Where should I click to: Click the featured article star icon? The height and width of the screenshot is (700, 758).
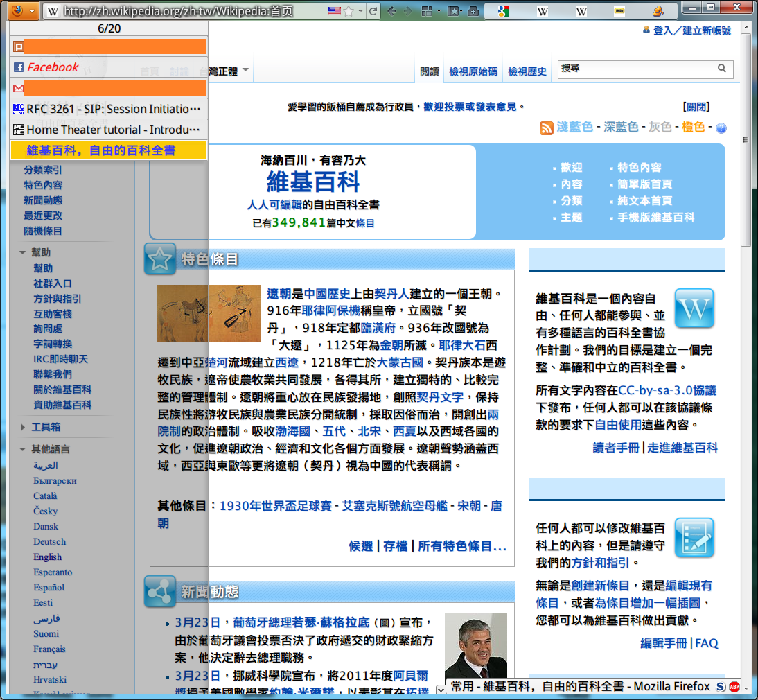pos(160,259)
